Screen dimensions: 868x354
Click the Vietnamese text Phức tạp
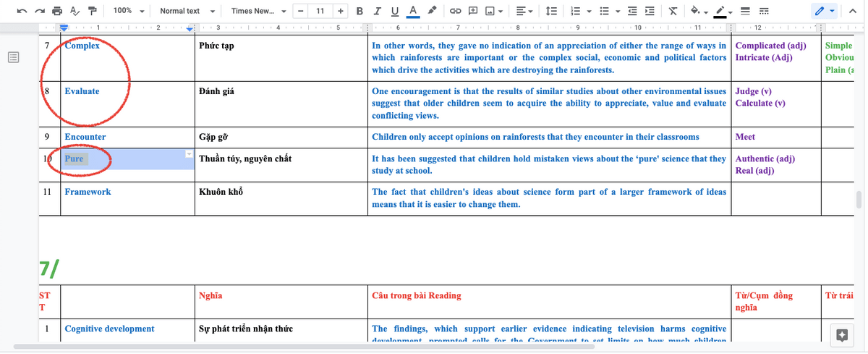pos(216,46)
